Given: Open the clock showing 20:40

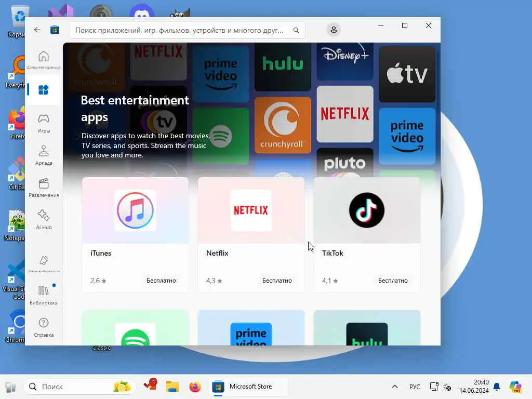Looking at the screenshot, I should (474, 387).
